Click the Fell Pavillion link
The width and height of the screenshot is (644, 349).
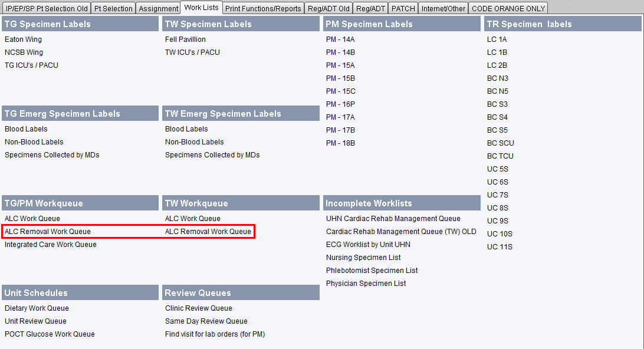point(185,39)
